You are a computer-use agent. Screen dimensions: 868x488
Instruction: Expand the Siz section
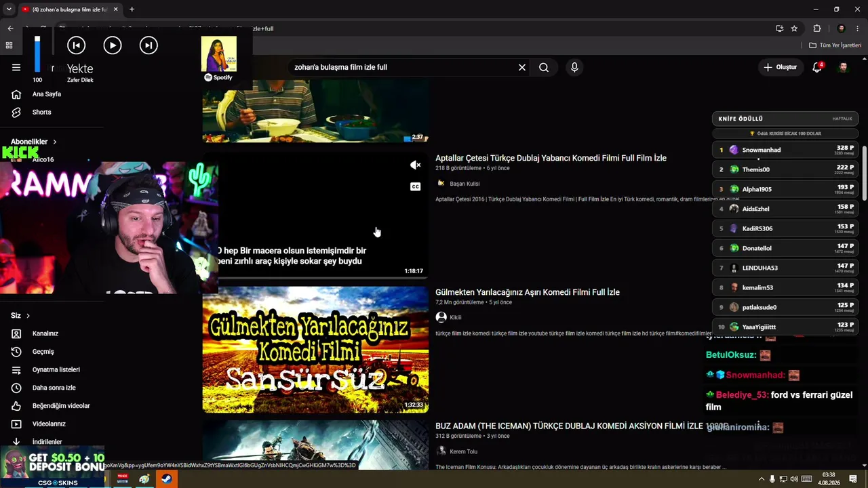pyautogui.click(x=20, y=316)
